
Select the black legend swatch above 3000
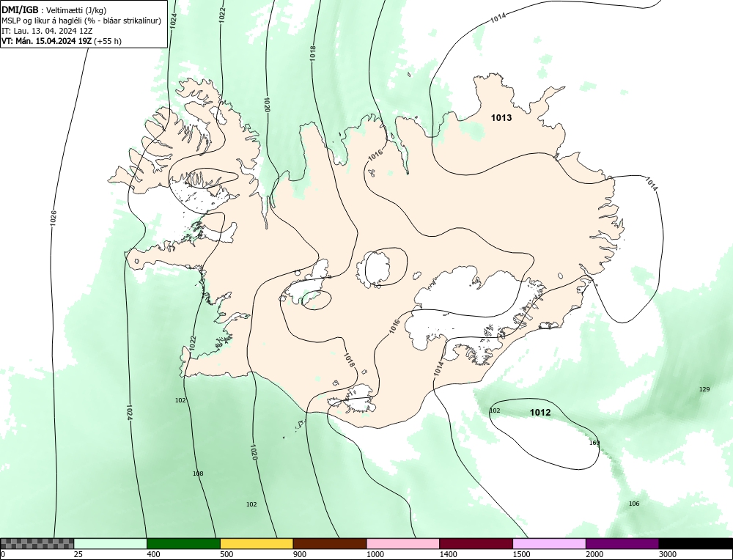696,543
